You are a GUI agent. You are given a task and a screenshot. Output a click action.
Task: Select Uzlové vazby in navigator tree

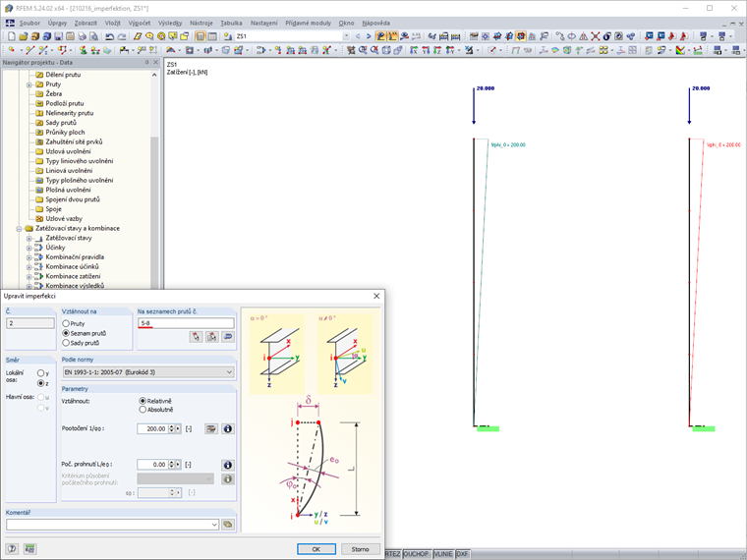(x=64, y=218)
